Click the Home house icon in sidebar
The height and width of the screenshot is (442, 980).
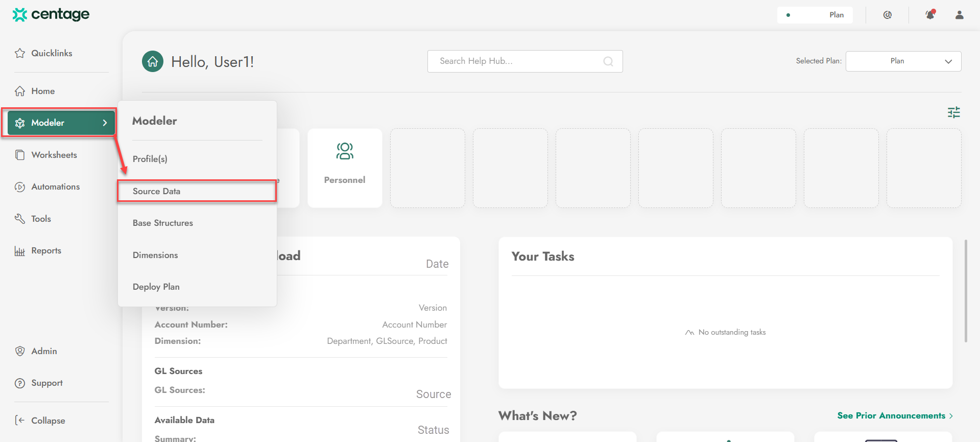click(x=20, y=91)
